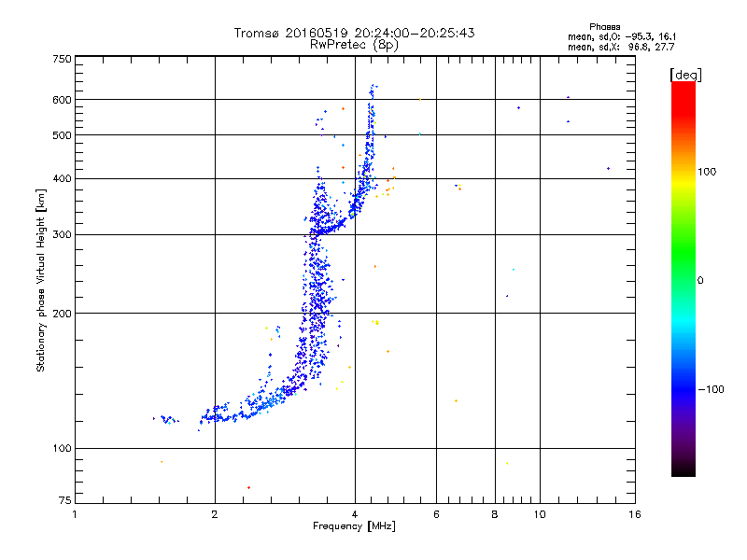The width and height of the screenshot is (747, 560).
Task: Click the colorbar tick label '0'
Action: [700, 281]
